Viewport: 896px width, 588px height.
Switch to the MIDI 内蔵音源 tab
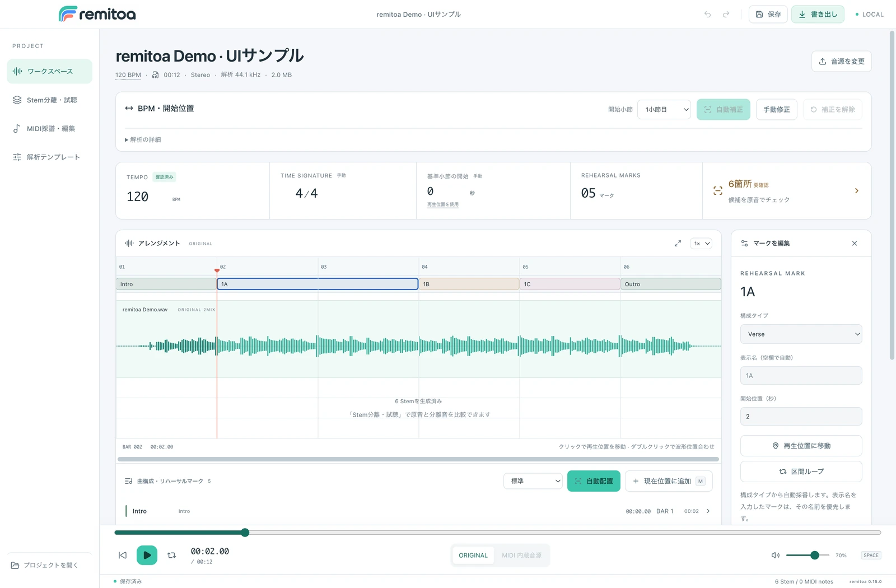click(521, 556)
